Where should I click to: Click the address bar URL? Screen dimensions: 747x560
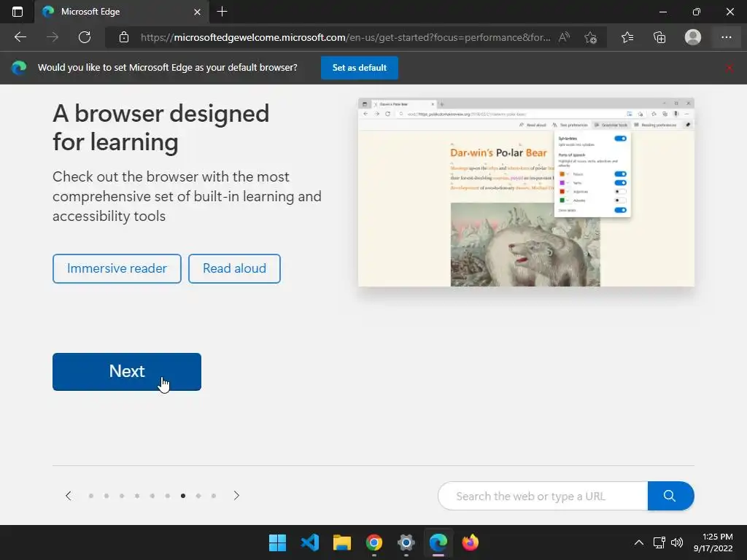[x=345, y=37]
